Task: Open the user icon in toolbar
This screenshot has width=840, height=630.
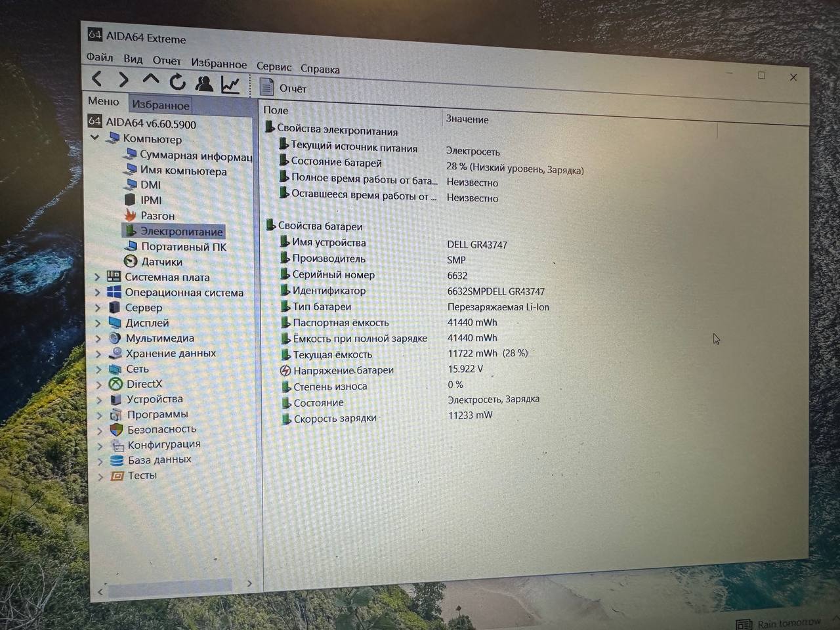Action: pos(204,83)
